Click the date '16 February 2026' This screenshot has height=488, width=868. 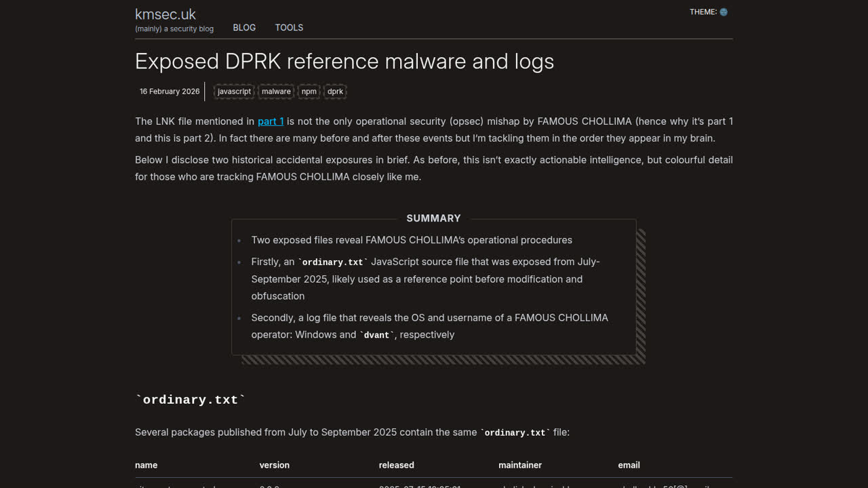pos(170,91)
